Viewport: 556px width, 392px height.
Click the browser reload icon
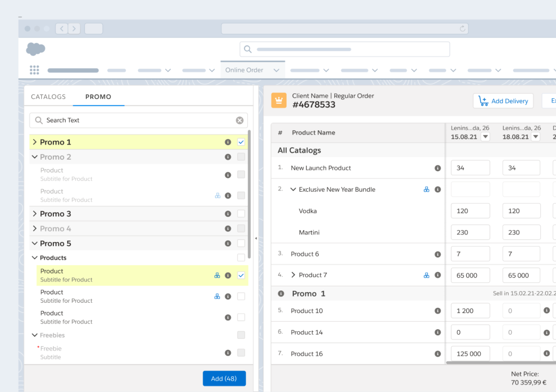point(462,29)
